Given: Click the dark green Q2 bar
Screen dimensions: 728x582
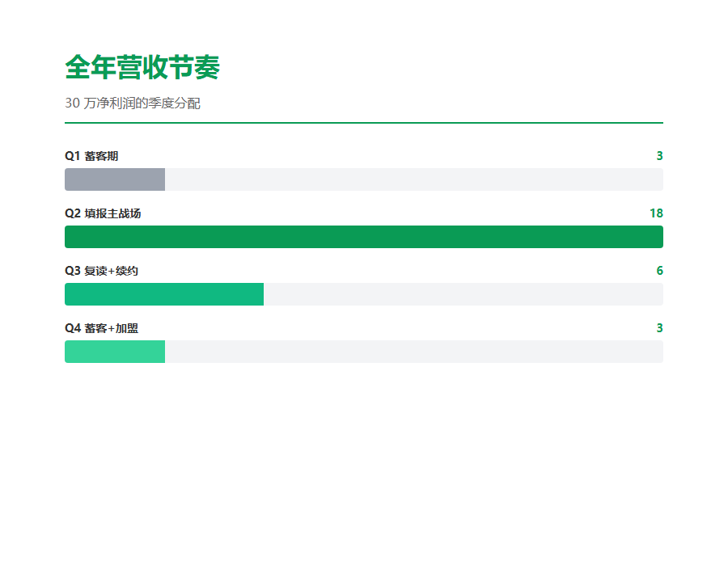Looking at the screenshot, I should (364, 237).
